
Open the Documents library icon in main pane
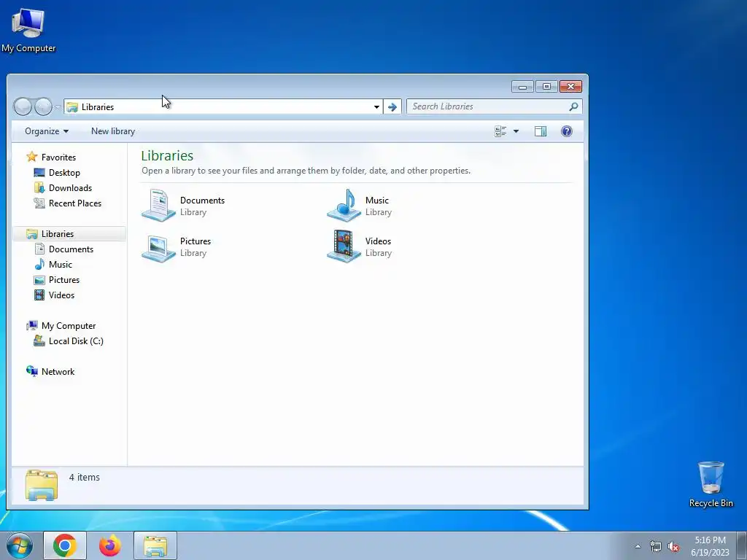158,205
